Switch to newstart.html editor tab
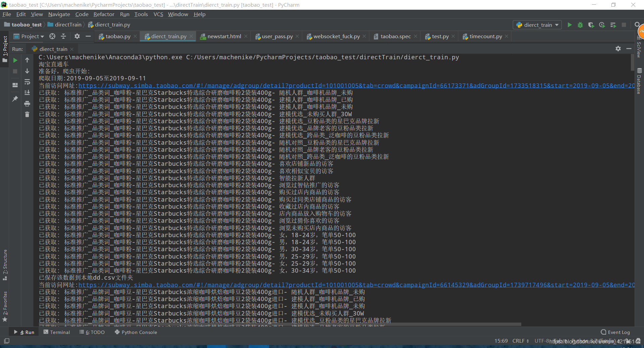The width and height of the screenshot is (644, 348). (224, 36)
